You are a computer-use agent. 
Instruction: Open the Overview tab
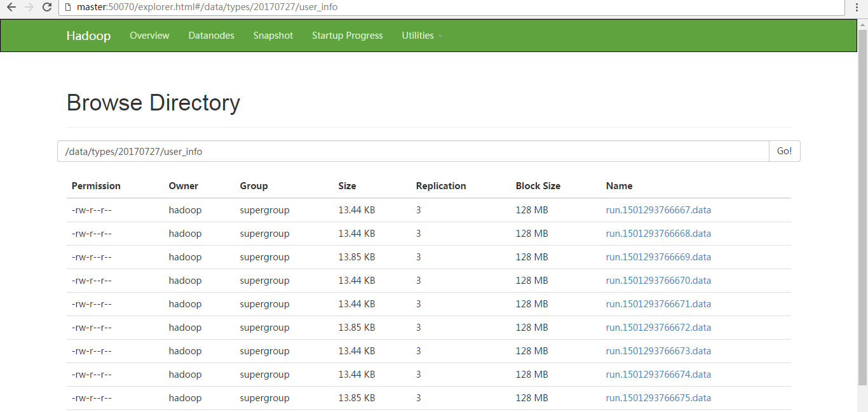tap(149, 36)
